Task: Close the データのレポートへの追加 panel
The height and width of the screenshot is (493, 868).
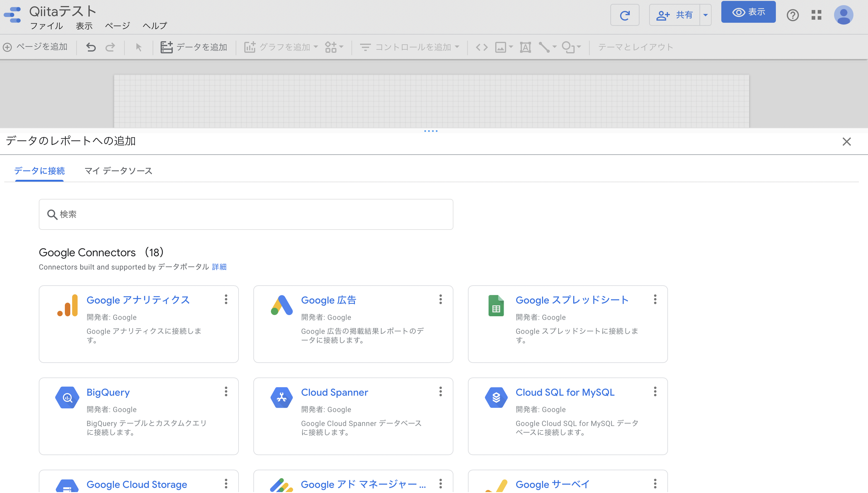Action: point(846,142)
